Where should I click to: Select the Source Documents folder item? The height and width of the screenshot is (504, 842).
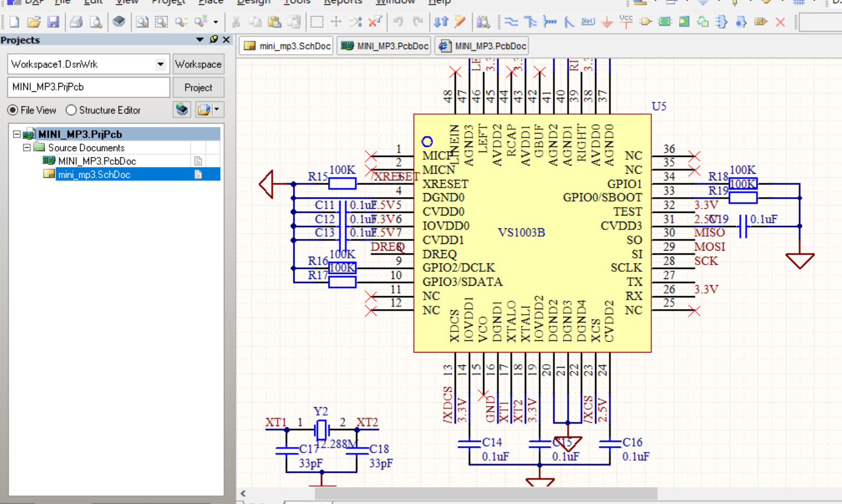(86, 148)
